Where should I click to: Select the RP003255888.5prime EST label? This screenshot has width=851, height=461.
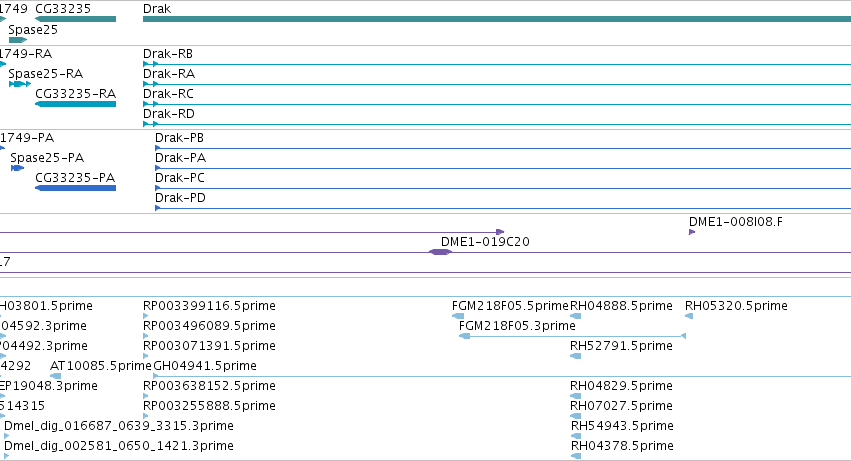coord(209,406)
